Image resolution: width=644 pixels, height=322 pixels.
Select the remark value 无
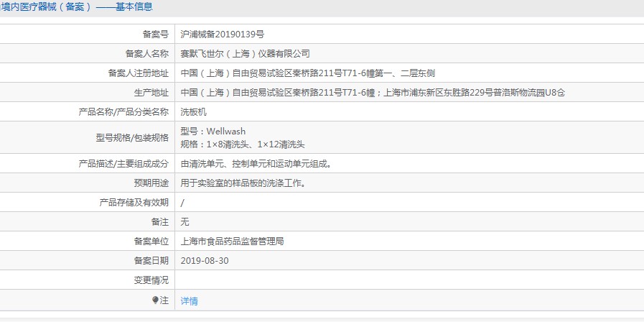(x=185, y=222)
